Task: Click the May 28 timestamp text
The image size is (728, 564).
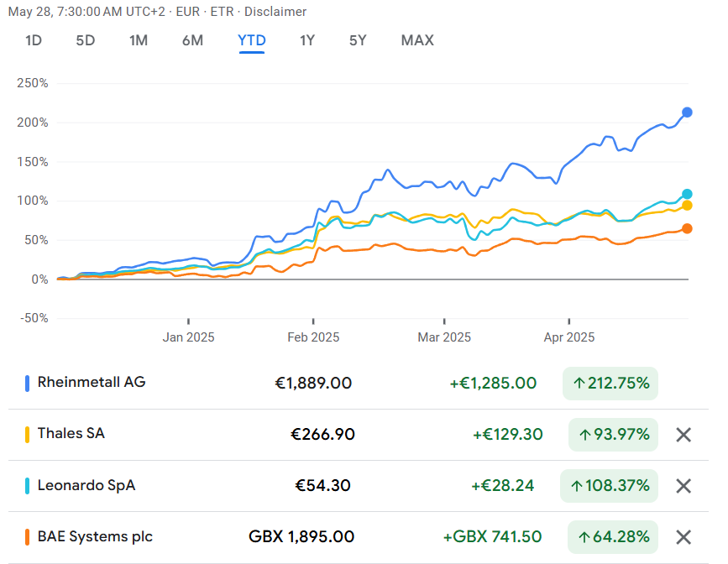Action: pyautogui.click(x=86, y=12)
